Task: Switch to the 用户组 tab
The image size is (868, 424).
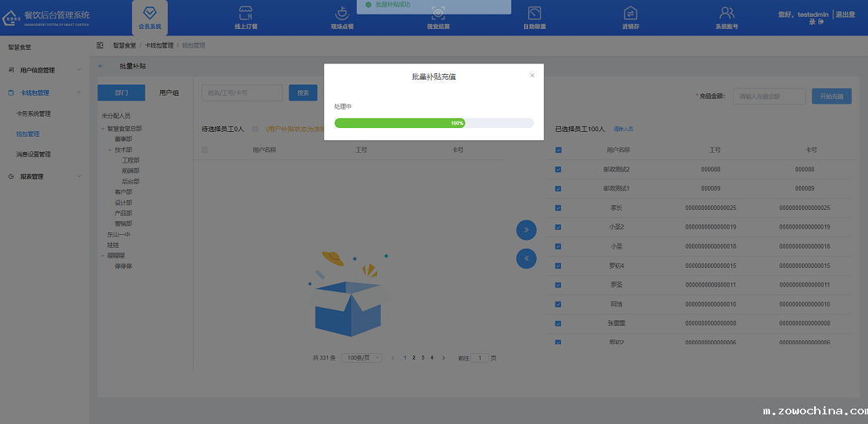Action: 169,93
